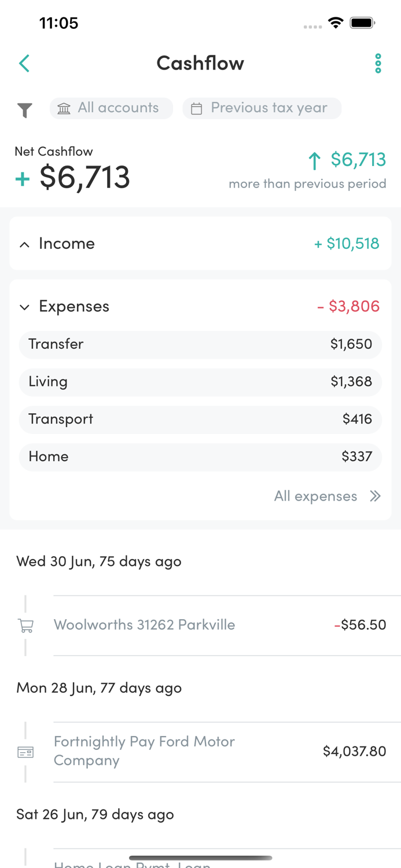Tap the shopping cart icon beside Woolworths transaction
The image size is (401, 868).
[x=25, y=625]
